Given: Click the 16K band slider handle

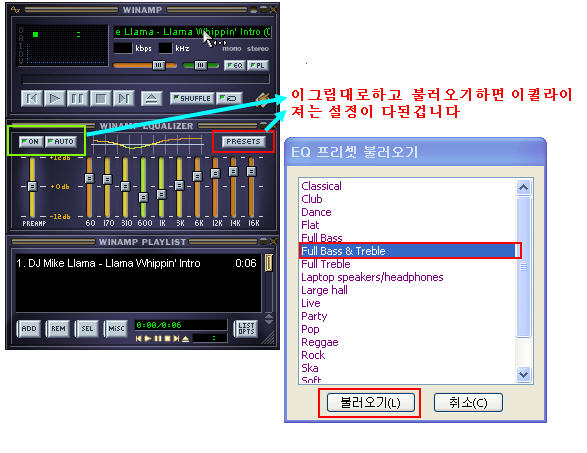Looking at the screenshot, I should pos(251,171).
